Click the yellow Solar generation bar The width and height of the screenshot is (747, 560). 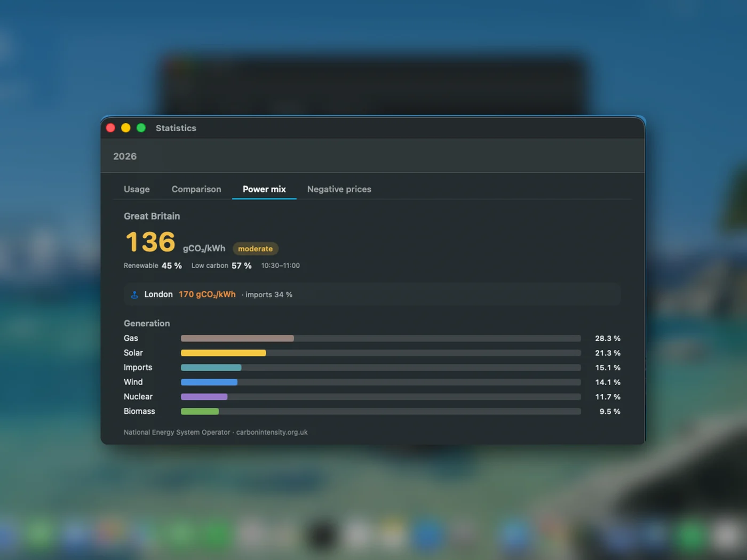coord(223,353)
